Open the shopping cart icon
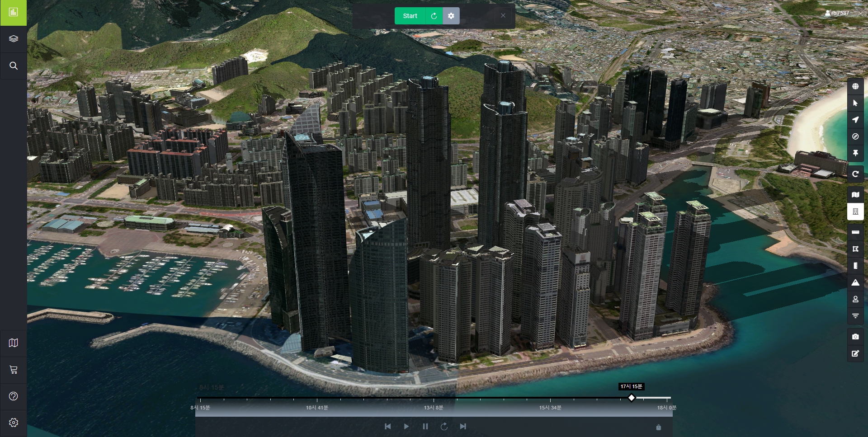Image resolution: width=868 pixels, height=437 pixels. (x=14, y=370)
